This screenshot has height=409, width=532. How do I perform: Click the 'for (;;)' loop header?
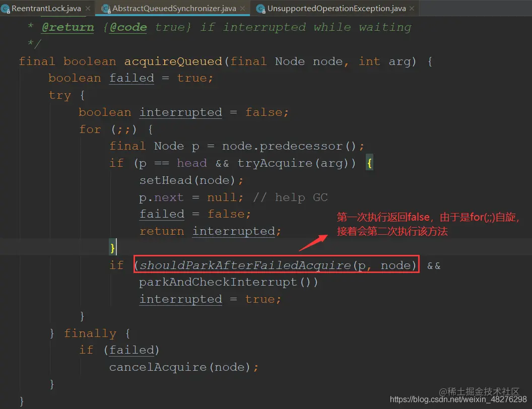click(107, 129)
